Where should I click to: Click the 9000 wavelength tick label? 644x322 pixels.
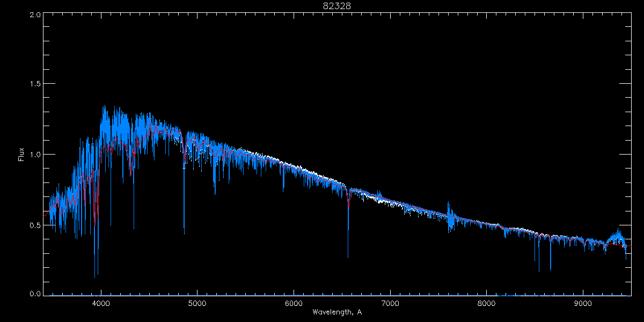[x=583, y=303]
